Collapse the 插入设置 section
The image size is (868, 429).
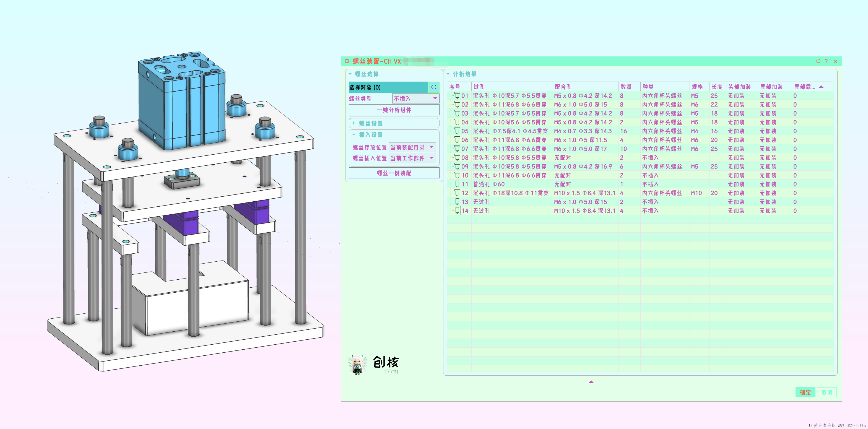354,134
